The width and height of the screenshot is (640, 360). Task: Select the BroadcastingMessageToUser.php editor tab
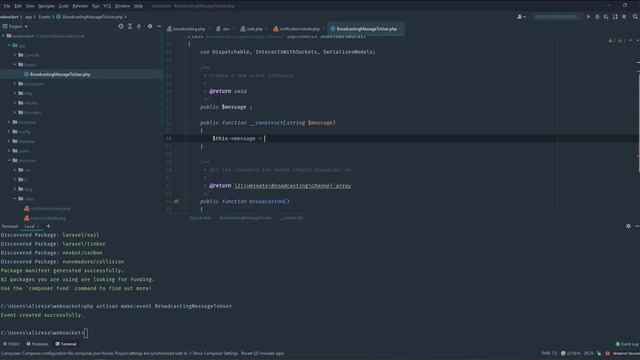tap(366, 29)
